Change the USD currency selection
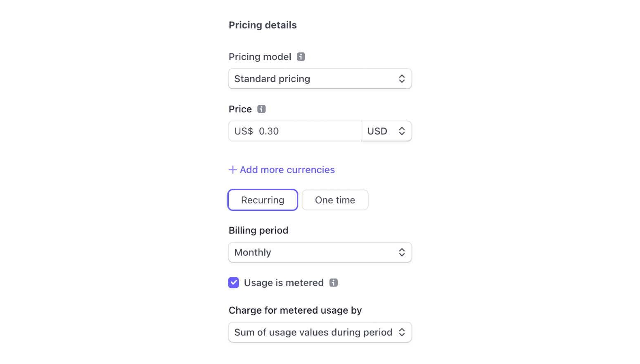 [386, 131]
